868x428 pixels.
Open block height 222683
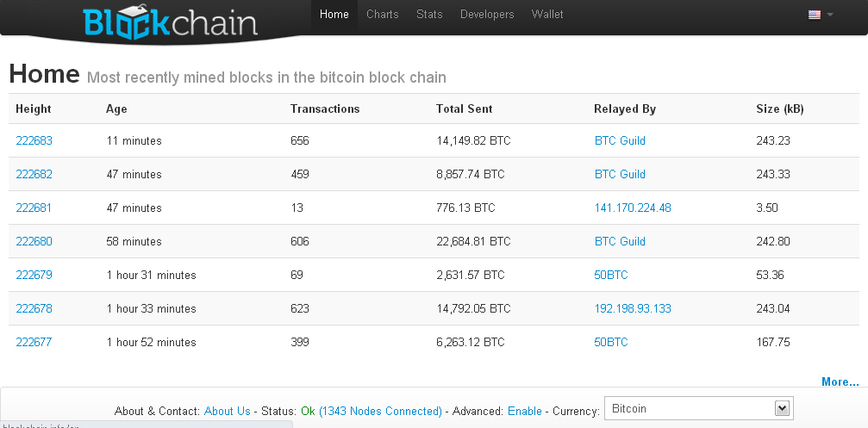point(34,141)
